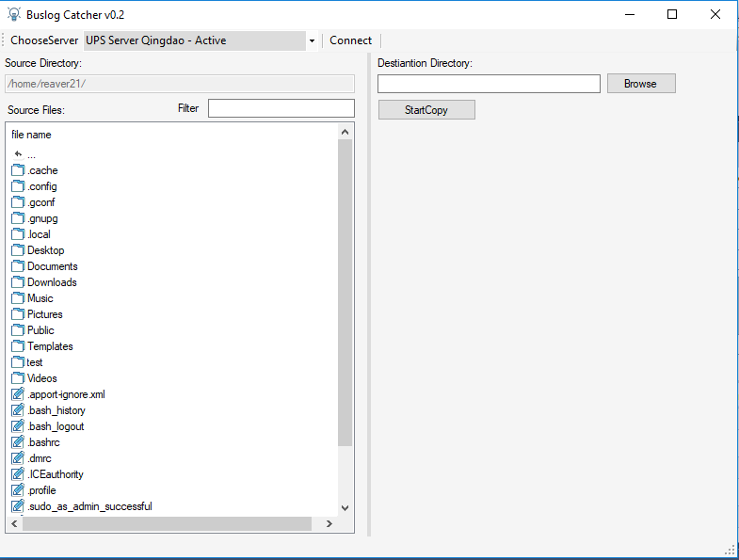Click the Music folder icon
Screen dimensions: 739x560
tap(18, 298)
